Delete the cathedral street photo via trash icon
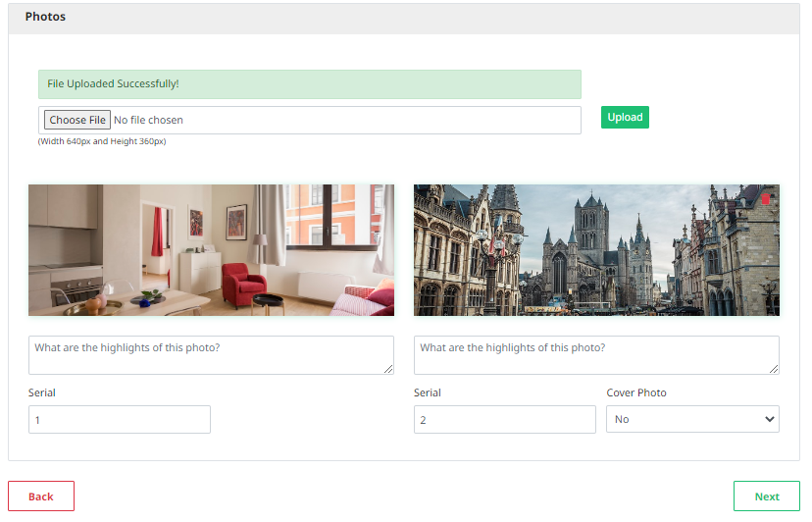The image size is (812, 522). 766,198
